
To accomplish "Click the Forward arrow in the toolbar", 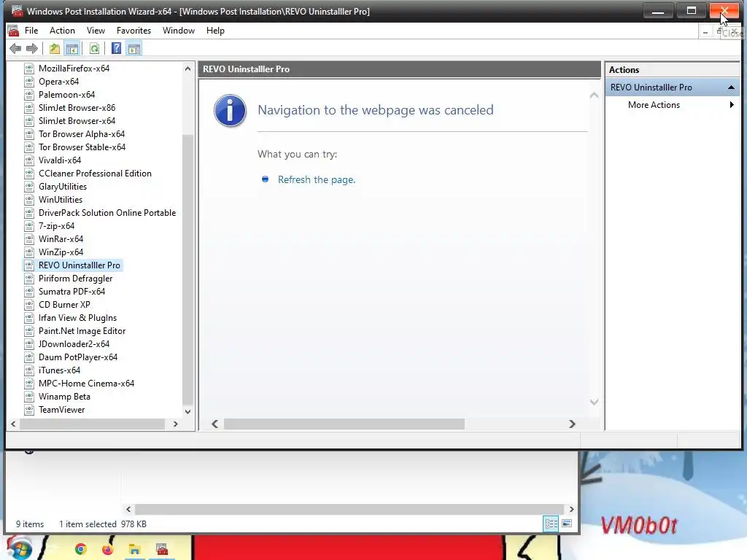I will pos(32,48).
